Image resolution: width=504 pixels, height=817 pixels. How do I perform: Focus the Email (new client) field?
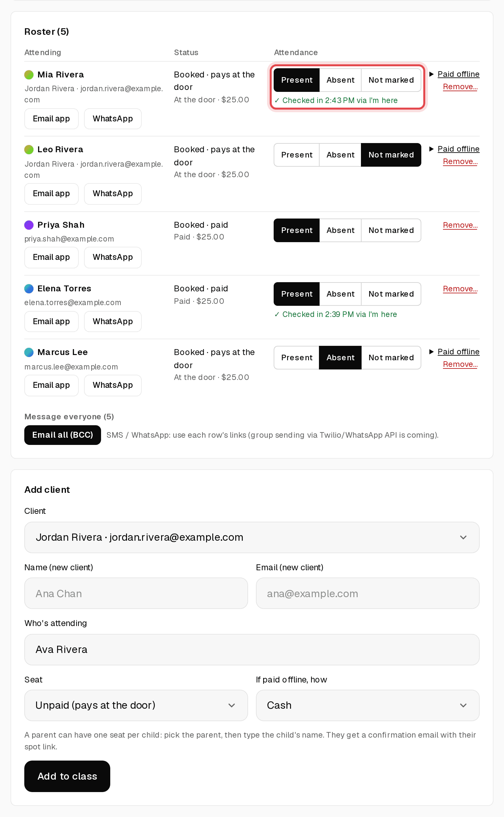tap(368, 593)
